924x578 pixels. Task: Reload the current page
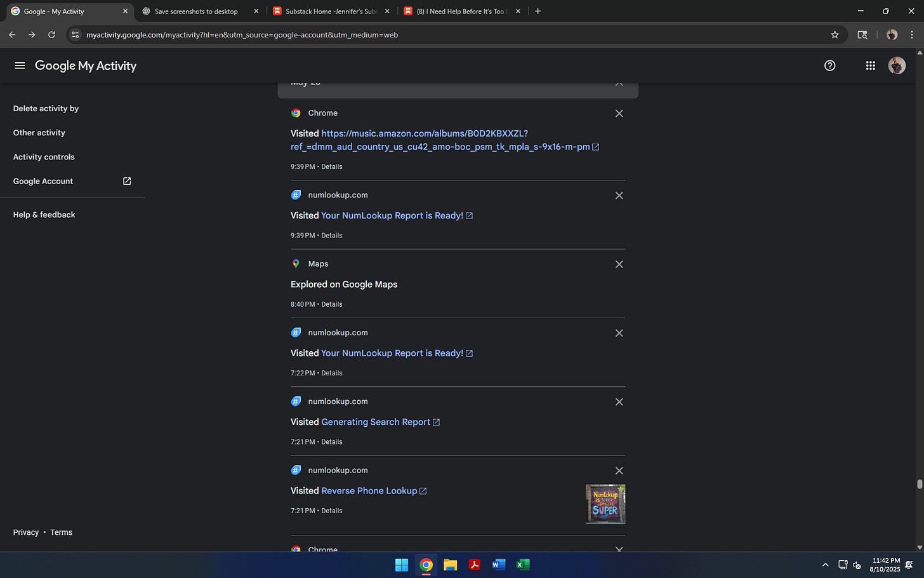click(x=52, y=35)
